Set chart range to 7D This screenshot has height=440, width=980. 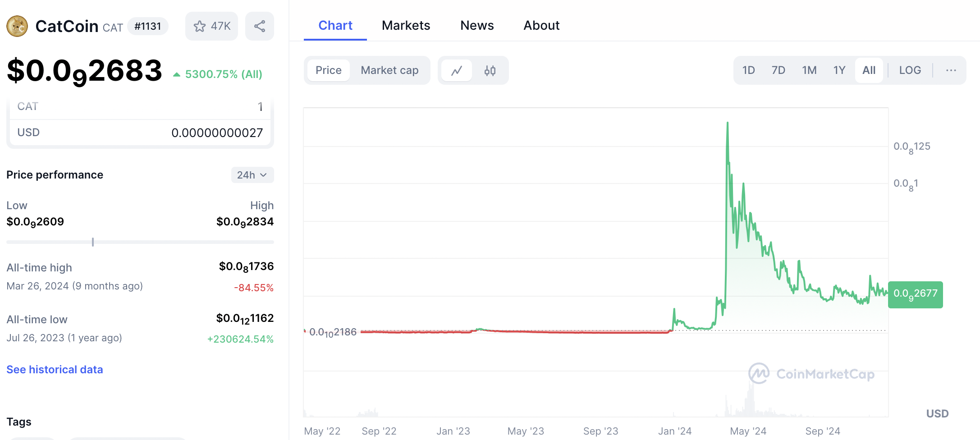778,70
